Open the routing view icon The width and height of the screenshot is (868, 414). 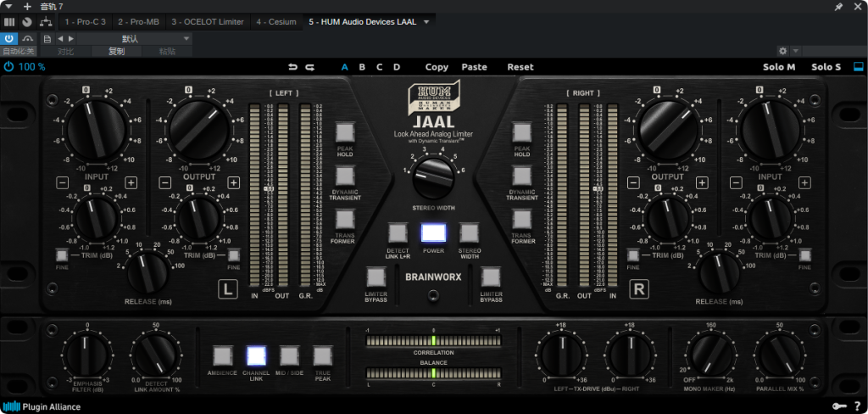46,22
